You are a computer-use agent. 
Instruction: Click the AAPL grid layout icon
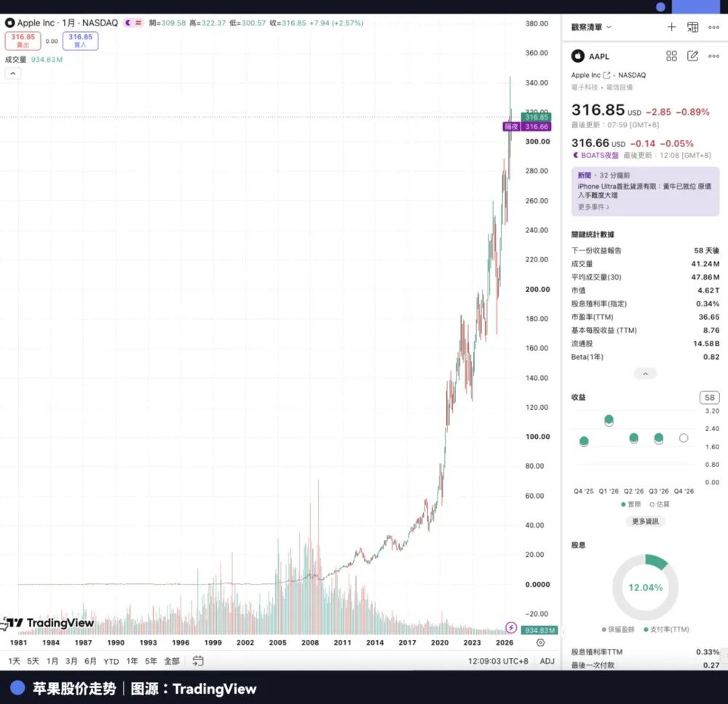coord(671,56)
